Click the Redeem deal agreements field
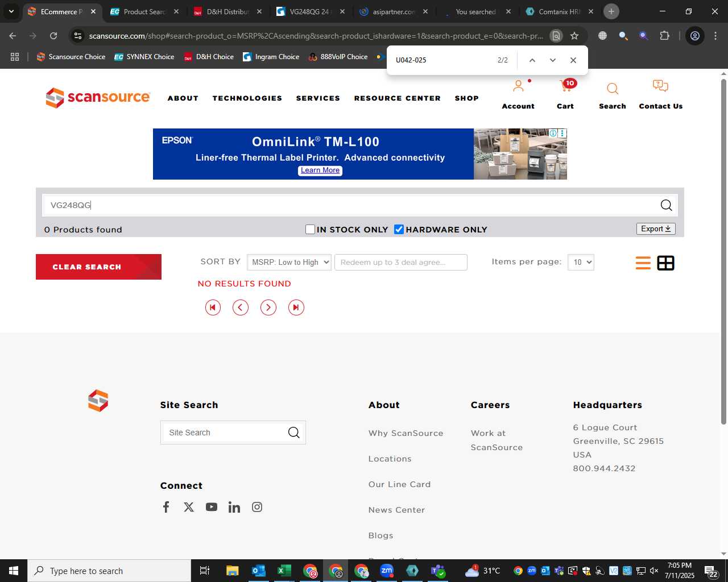Image resolution: width=728 pixels, height=582 pixels. coord(401,262)
